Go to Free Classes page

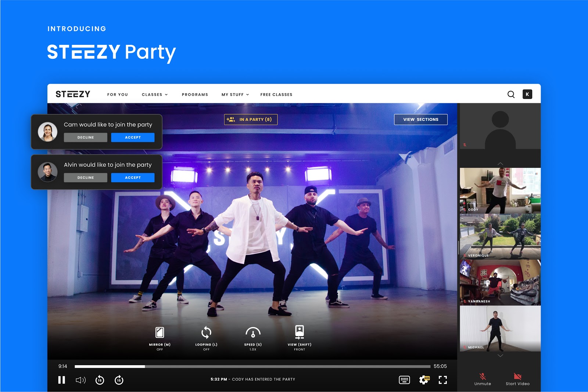(x=276, y=94)
